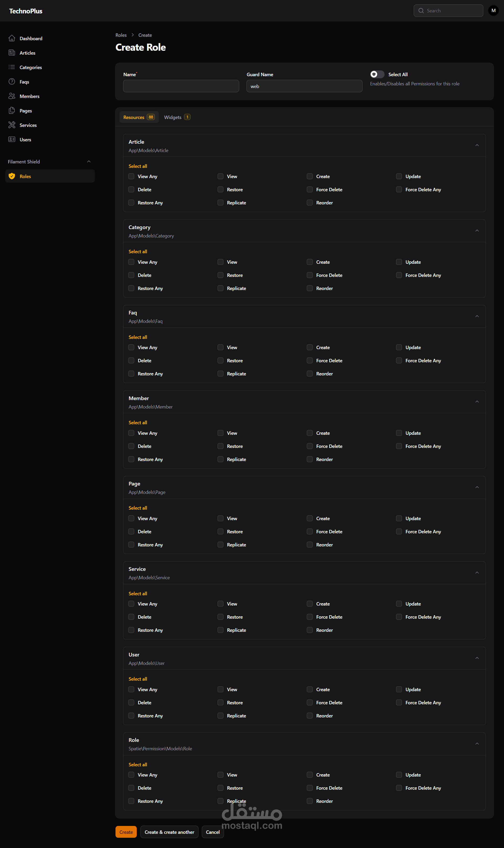Click the orange Create button
Image resolution: width=504 pixels, height=848 pixels.
click(126, 832)
